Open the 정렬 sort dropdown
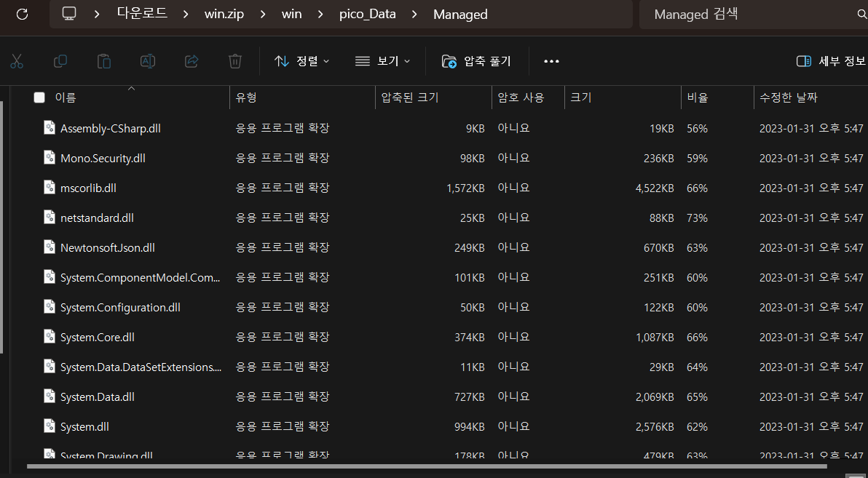 click(301, 61)
